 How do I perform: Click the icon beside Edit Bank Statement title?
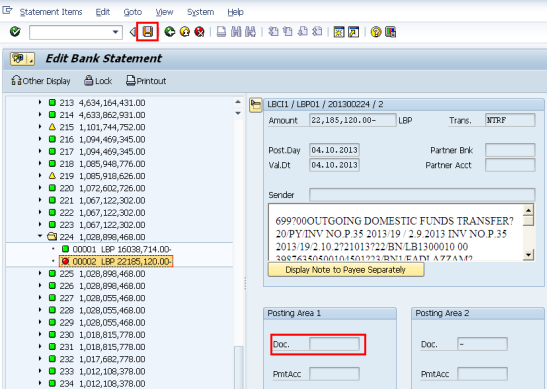coord(22,59)
